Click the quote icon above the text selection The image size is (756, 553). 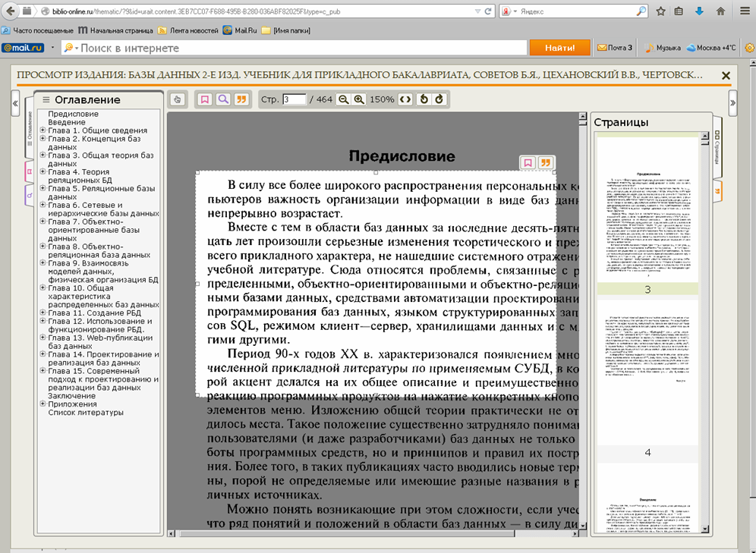(x=546, y=163)
